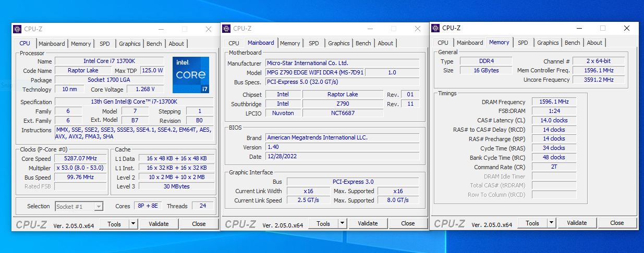Click the Bank Cycle Time 48 clocks value

point(554,157)
